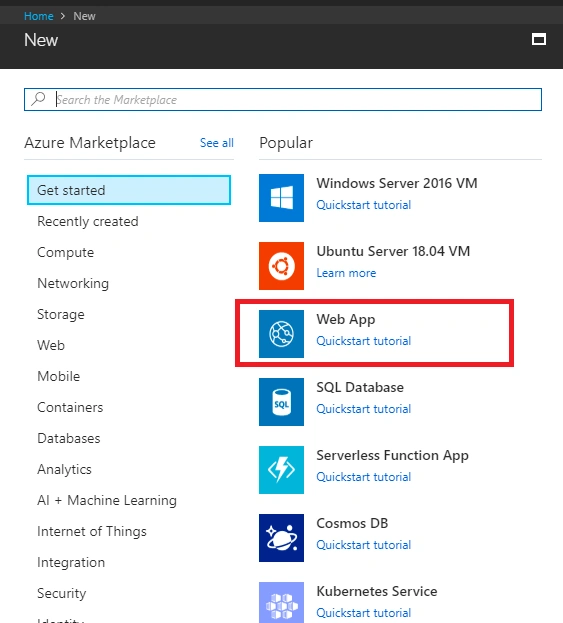
Task: Open the Security category
Action: pyautogui.click(x=62, y=593)
